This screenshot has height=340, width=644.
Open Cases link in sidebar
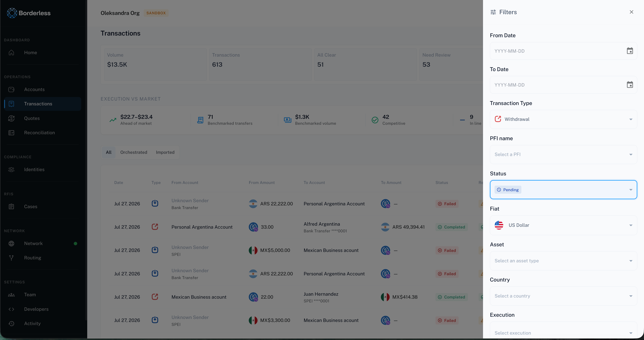pyautogui.click(x=42, y=207)
